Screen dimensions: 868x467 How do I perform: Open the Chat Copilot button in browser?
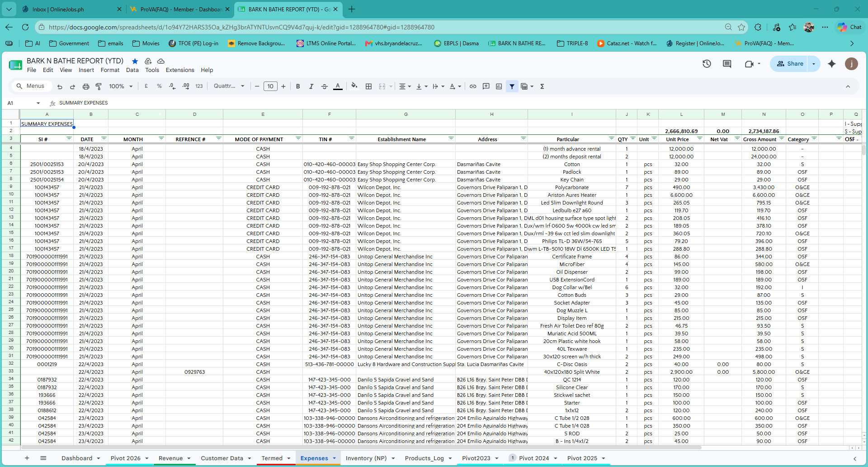point(849,27)
